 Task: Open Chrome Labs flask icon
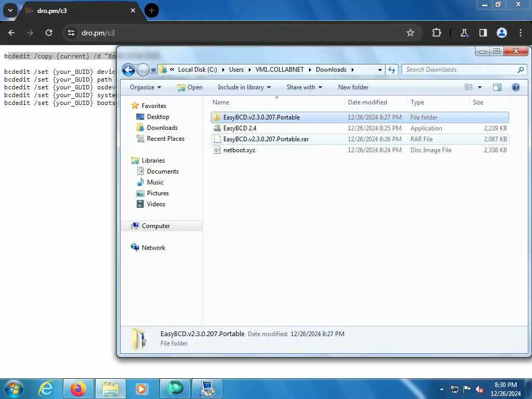click(x=464, y=33)
